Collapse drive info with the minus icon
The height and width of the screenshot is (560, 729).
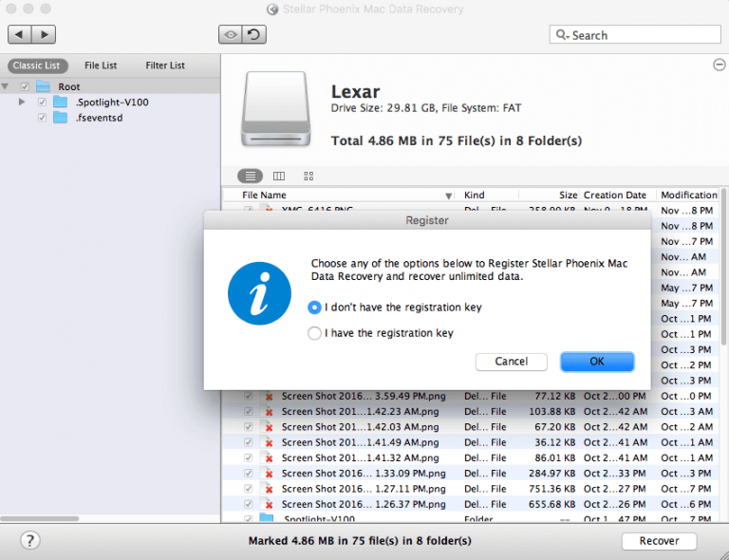[720, 65]
